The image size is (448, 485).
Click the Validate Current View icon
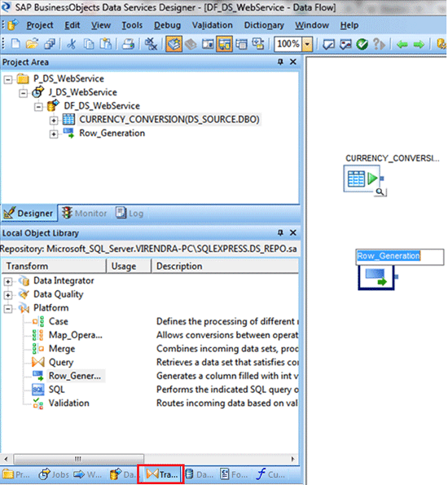point(328,44)
